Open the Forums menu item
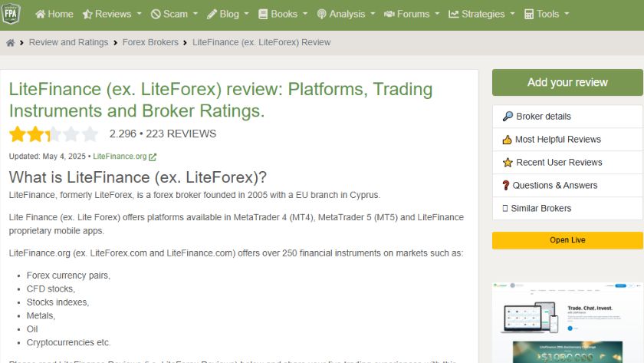Viewport: 644px width, 363px height. (x=412, y=15)
